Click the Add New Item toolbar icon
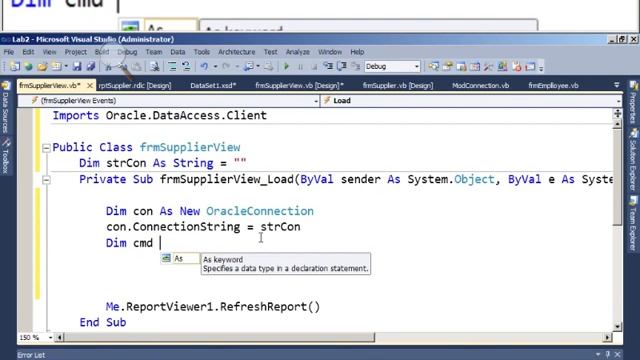 pyautogui.click(x=56, y=66)
